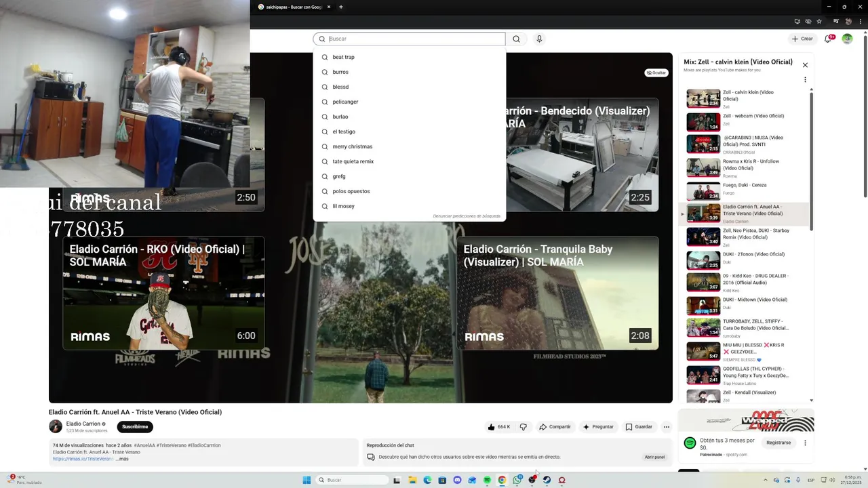The height and width of the screenshot is (488, 868).
Task: Click the crossed-eye icon in address bar
Action: click(x=810, y=21)
